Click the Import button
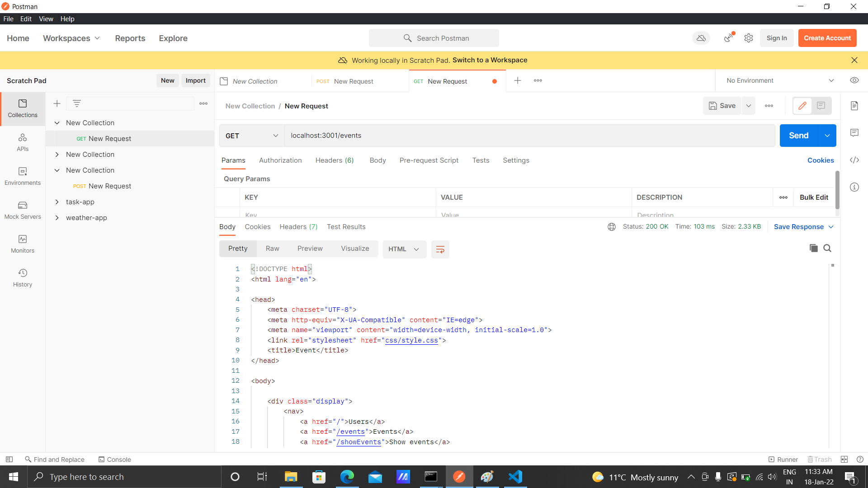 tap(196, 80)
